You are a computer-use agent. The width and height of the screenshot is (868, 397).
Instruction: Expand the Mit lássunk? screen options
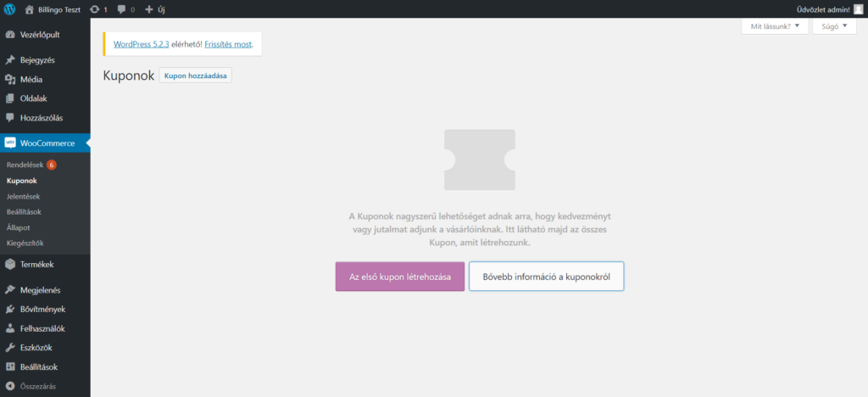coord(775,26)
